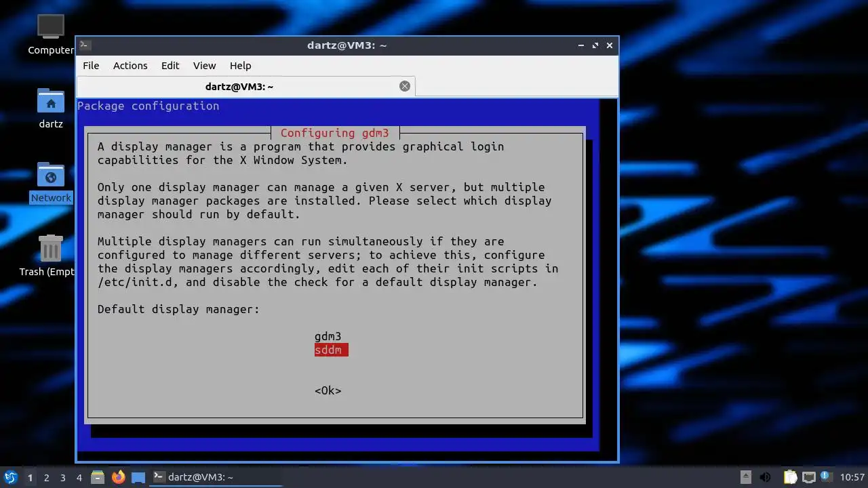This screenshot has height=488, width=868.
Task: Close the dartz@VM3 terminal tab
Action: [405, 86]
